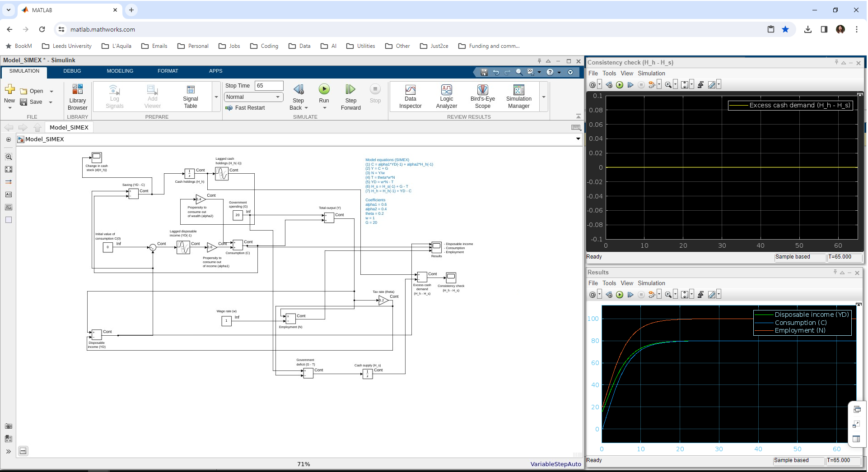Open the Simulation Manager
Screen dimensions: 868x472
(x=518, y=97)
